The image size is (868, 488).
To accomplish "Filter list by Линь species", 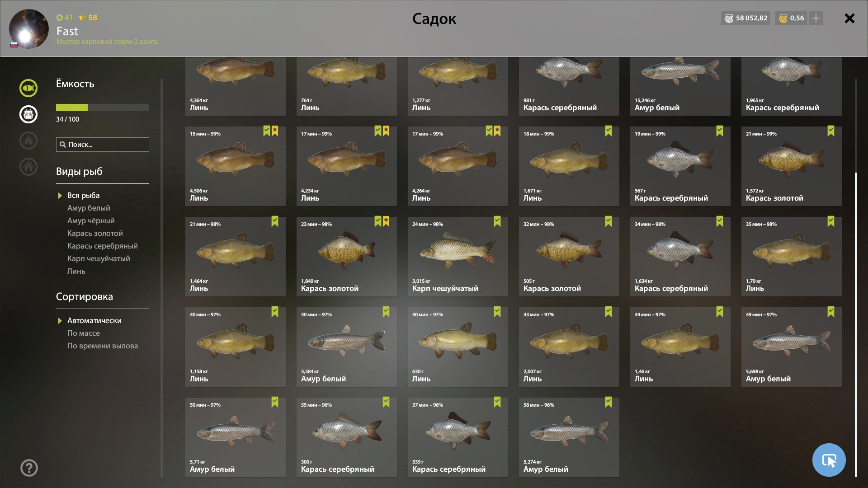I will click(x=76, y=271).
